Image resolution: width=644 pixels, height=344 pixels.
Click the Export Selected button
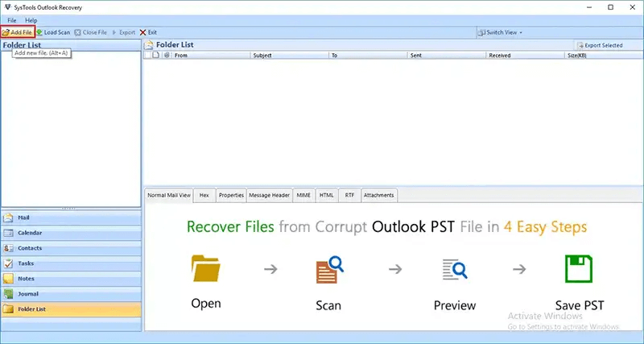600,45
